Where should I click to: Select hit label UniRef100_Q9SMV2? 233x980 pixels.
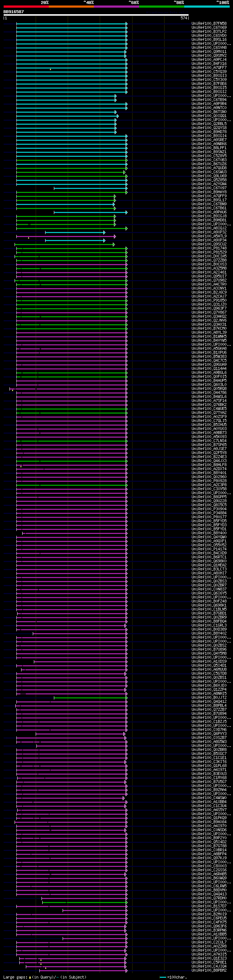(x=209, y=55)
